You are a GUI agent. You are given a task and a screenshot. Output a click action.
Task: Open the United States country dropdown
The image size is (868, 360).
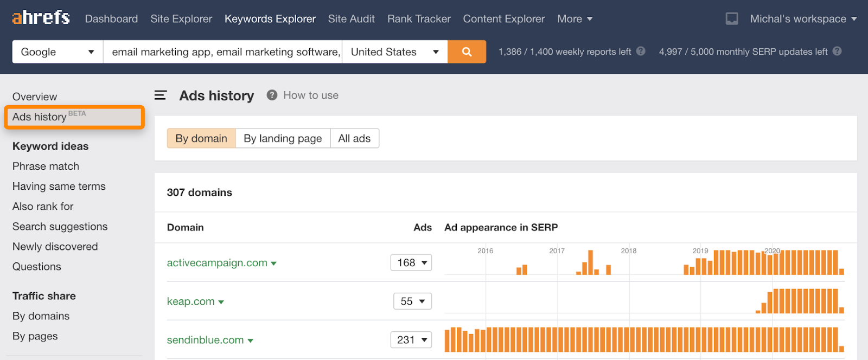click(x=394, y=52)
